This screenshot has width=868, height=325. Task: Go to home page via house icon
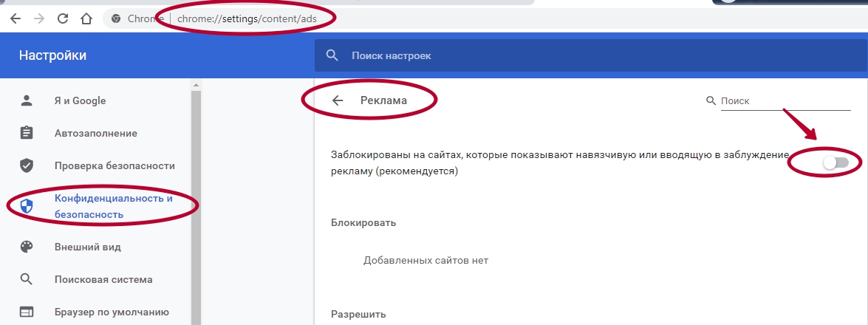click(86, 18)
